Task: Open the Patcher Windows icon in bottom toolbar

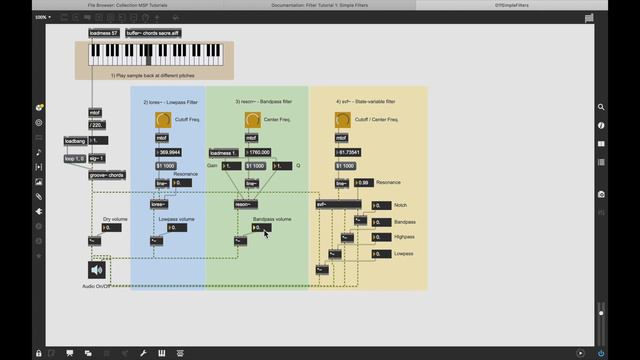Action: coord(88,353)
